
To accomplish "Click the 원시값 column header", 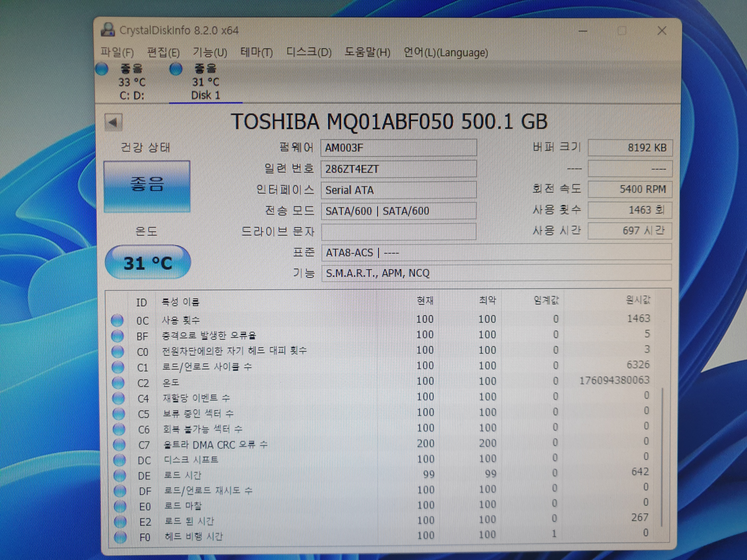I will [x=638, y=299].
